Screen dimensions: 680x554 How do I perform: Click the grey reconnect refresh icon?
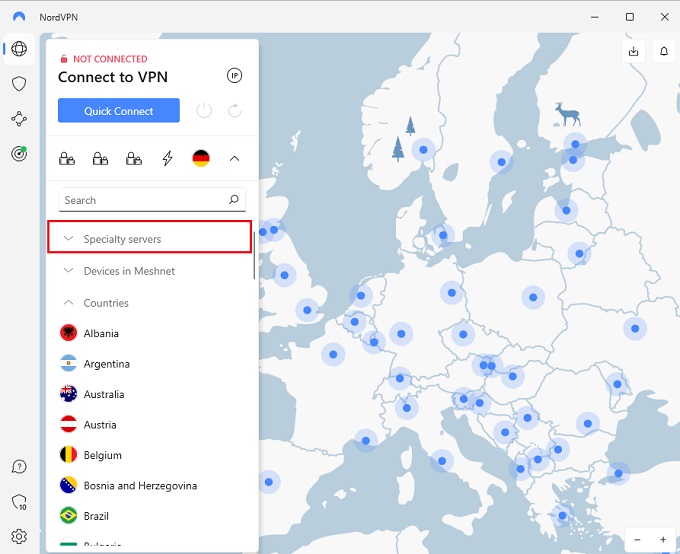[x=235, y=111]
